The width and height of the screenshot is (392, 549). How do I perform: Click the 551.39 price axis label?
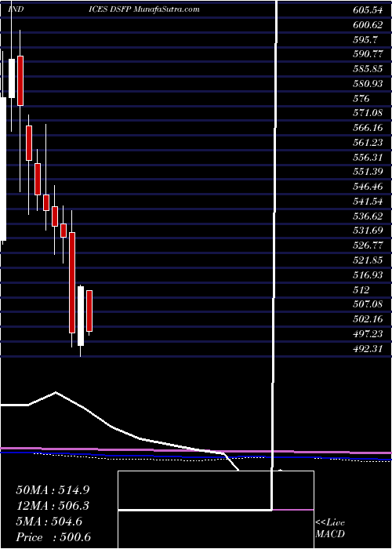tap(368, 172)
